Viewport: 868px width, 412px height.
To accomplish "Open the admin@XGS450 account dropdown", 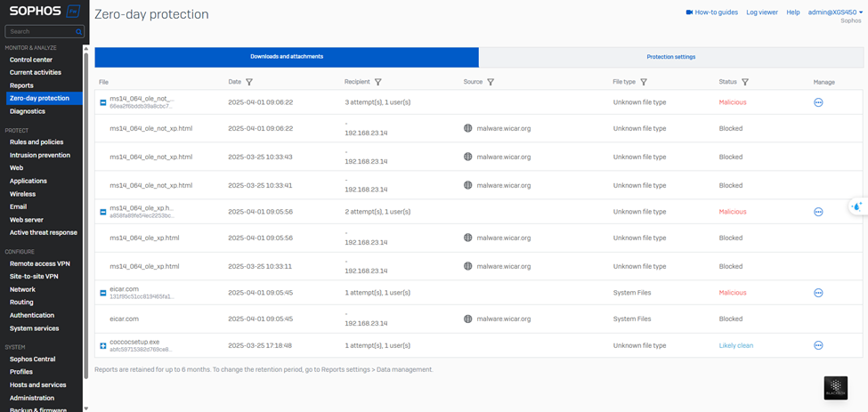I will click(835, 12).
